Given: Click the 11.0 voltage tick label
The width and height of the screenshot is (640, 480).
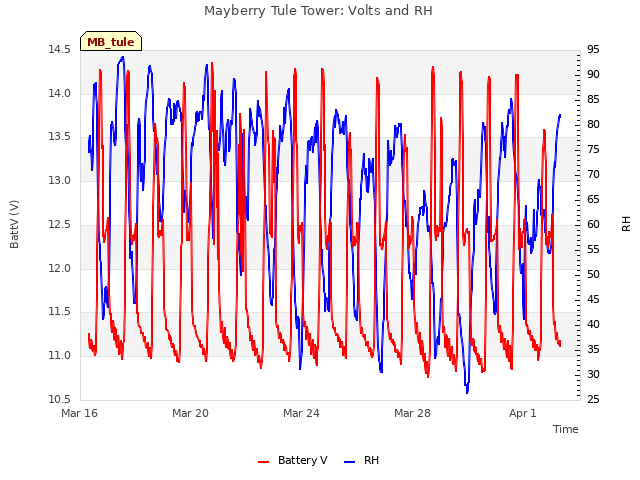Looking at the screenshot, I should pos(60,355).
